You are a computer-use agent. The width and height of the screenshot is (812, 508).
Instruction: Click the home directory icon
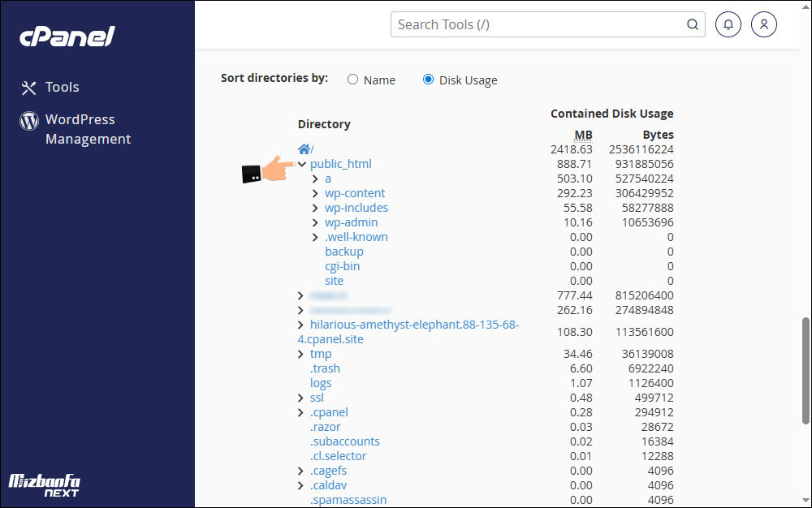pyautogui.click(x=304, y=149)
